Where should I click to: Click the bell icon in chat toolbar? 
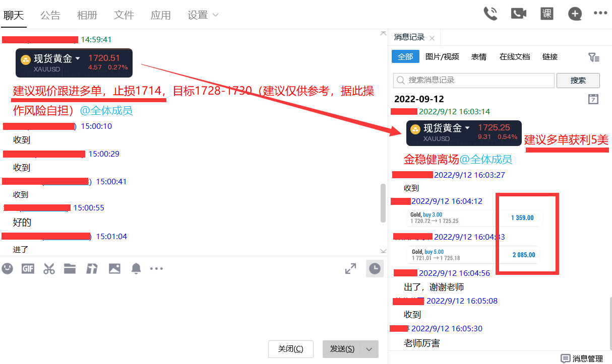[x=136, y=269]
